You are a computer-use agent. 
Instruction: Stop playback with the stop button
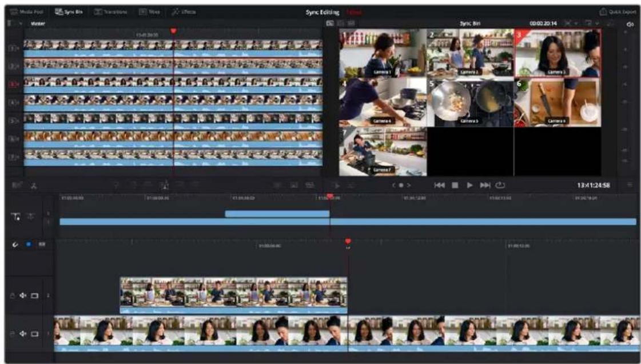click(x=455, y=185)
